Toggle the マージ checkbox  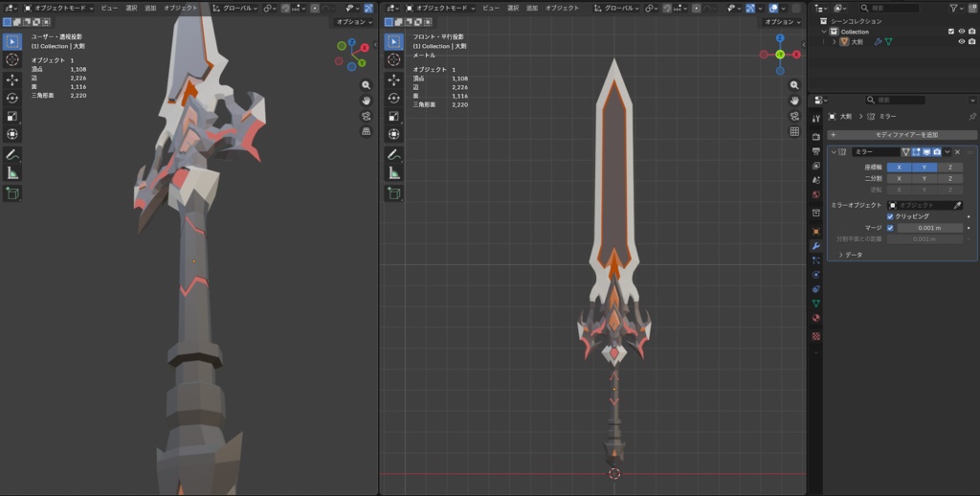pyautogui.click(x=890, y=228)
